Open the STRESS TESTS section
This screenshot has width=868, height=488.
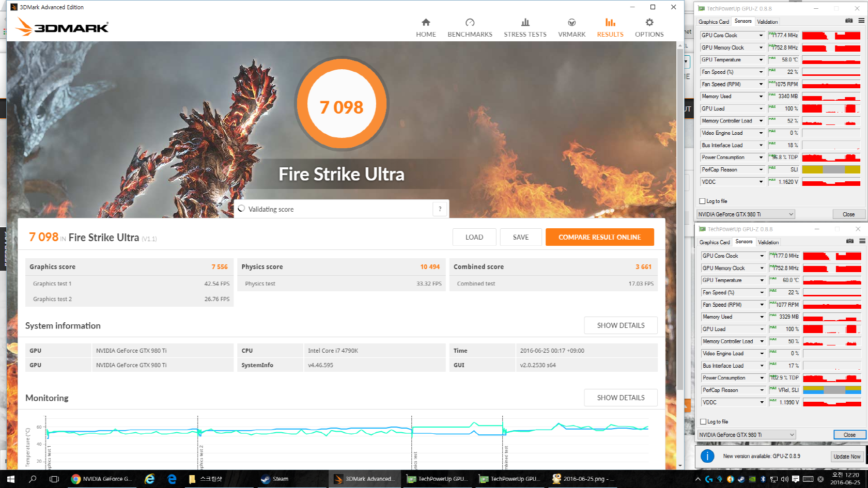coord(525,28)
